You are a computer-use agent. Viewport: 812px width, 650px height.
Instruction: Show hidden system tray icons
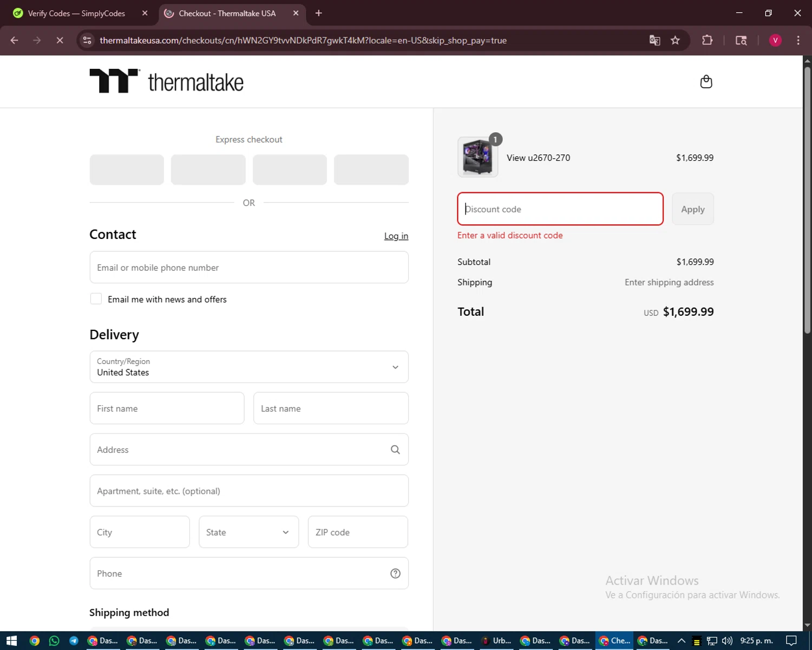pos(682,641)
